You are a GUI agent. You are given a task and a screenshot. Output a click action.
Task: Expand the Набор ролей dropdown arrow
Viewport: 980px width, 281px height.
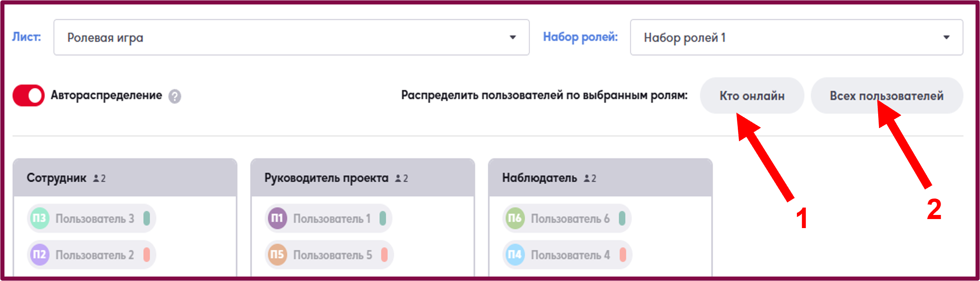coord(946,37)
